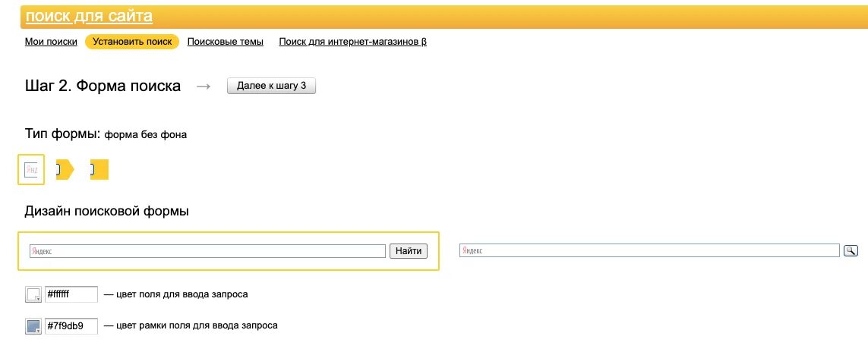Select search form design with "Найти" button
The image size is (868, 352).
tap(229, 251)
